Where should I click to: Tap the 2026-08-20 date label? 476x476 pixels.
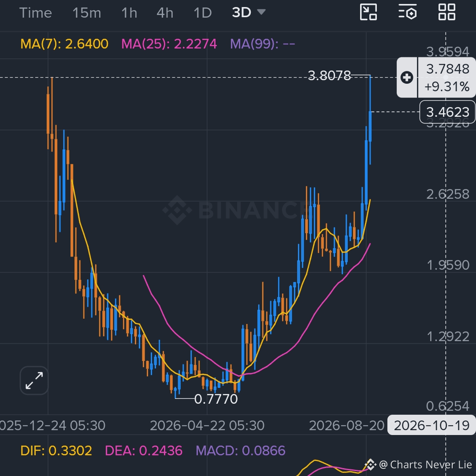click(347, 426)
